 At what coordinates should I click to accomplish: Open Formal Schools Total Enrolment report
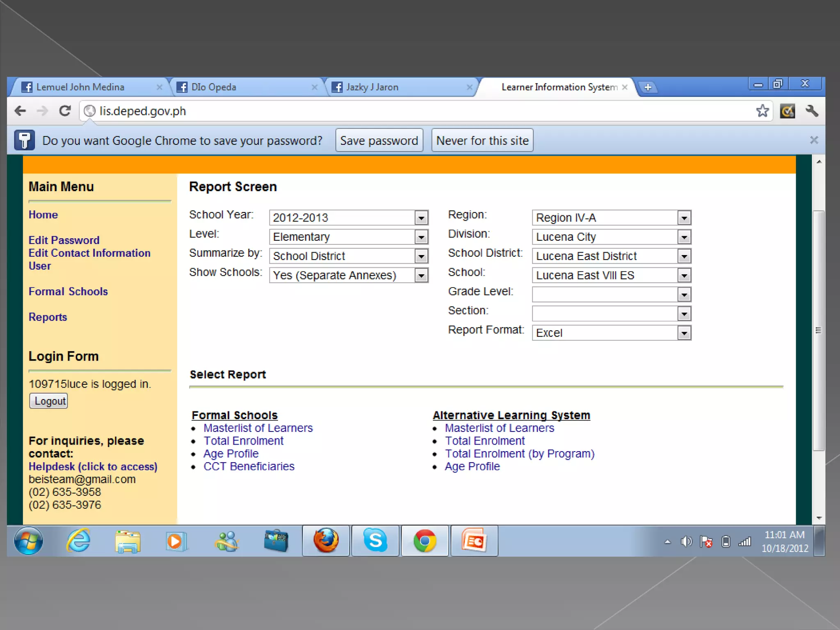point(243,441)
